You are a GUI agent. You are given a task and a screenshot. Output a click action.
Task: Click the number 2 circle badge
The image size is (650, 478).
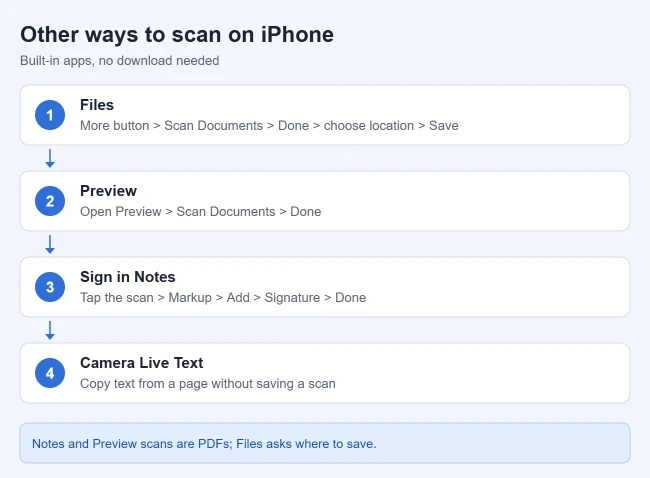pos(50,201)
